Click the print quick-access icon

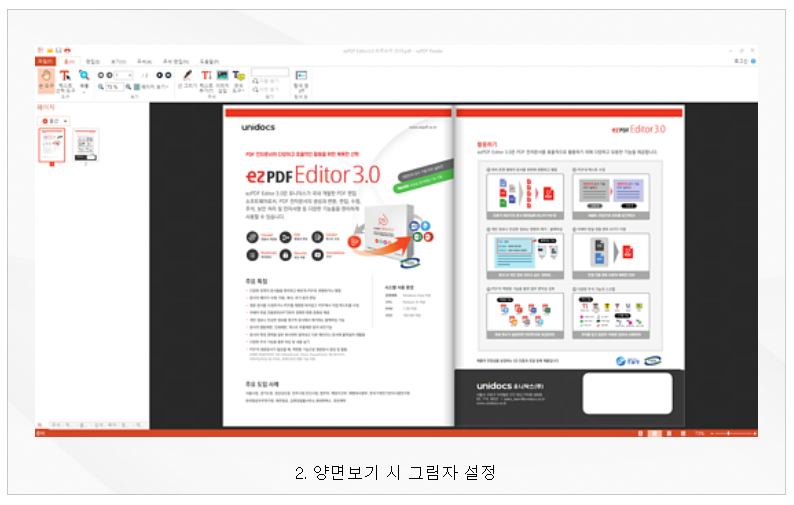click(x=67, y=50)
